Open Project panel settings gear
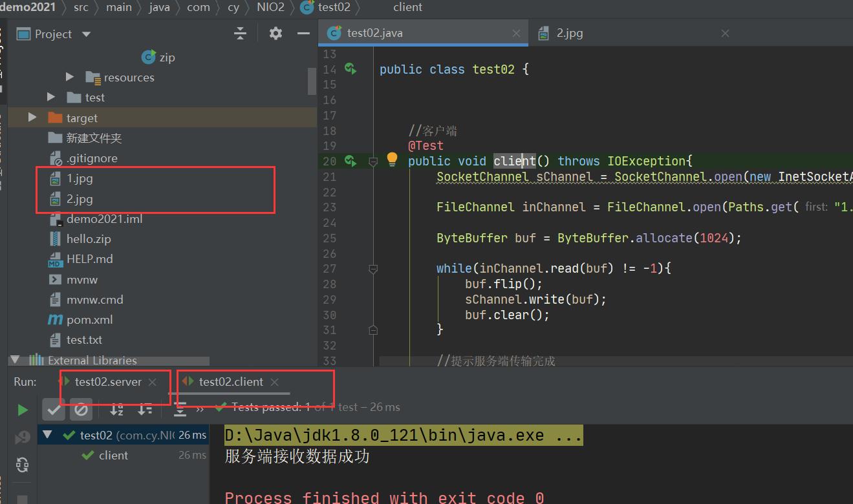 tap(275, 34)
